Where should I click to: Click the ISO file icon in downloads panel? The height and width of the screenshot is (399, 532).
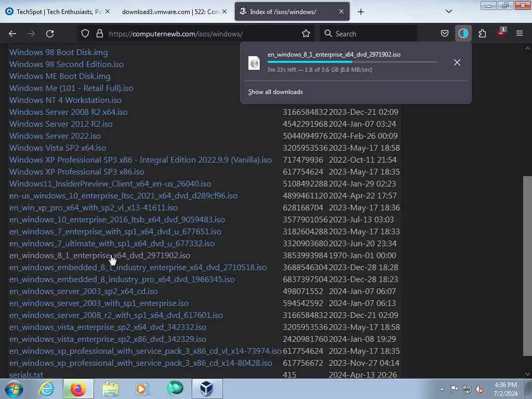point(254,63)
